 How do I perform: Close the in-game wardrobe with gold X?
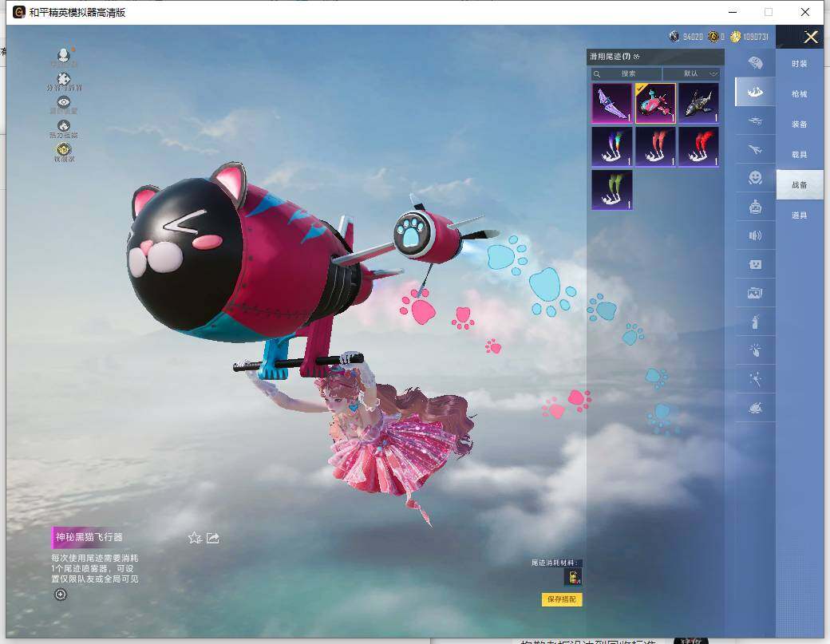point(811,37)
